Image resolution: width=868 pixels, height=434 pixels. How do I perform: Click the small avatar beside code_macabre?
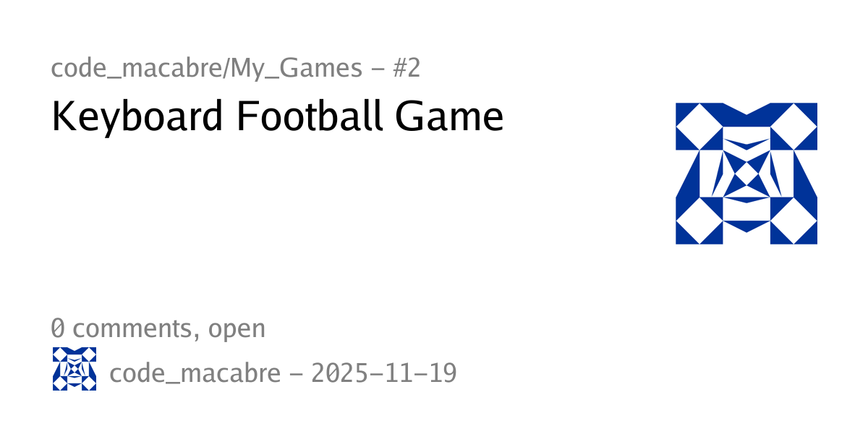[x=75, y=369]
